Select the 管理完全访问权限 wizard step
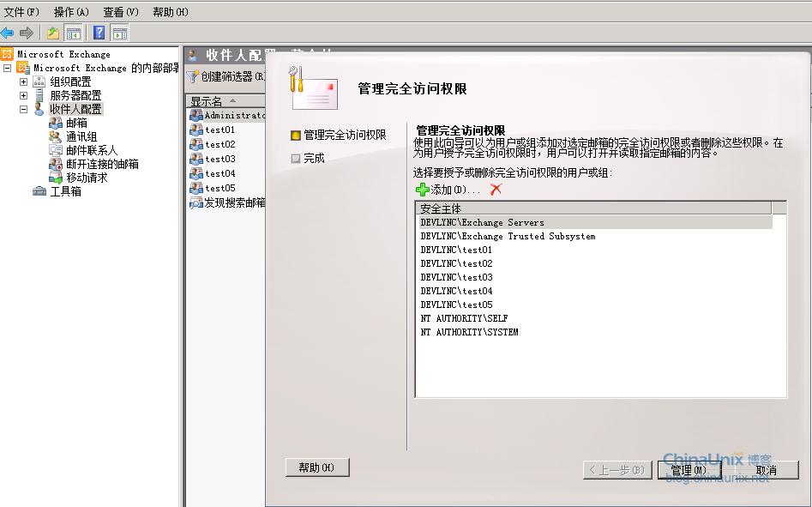Image resolution: width=812 pixels, height=507 pixels. (339, 136)
